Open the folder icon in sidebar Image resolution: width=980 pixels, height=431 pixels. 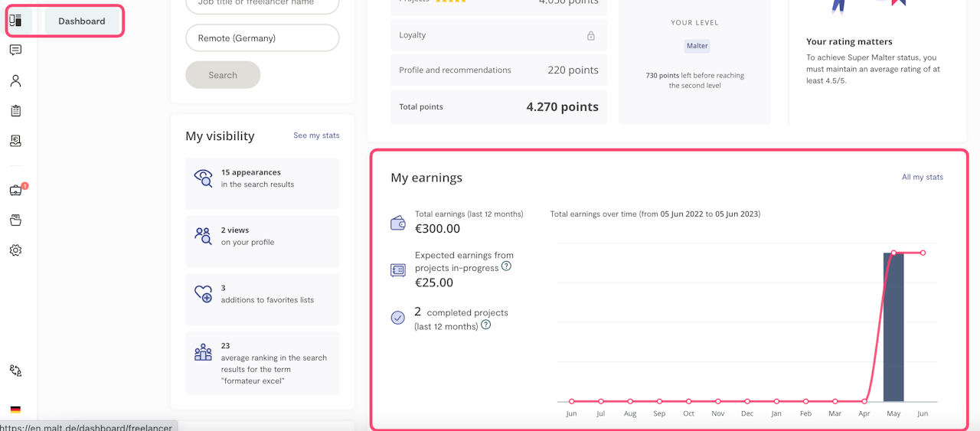[x=15, y=220]
